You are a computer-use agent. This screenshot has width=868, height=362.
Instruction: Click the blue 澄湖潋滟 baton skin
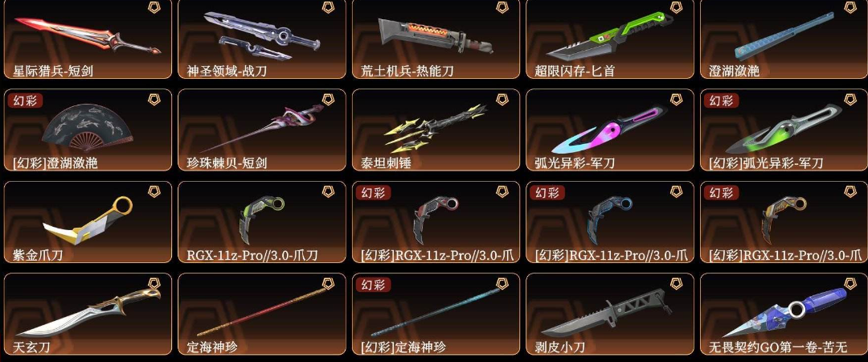click(784, 39)
